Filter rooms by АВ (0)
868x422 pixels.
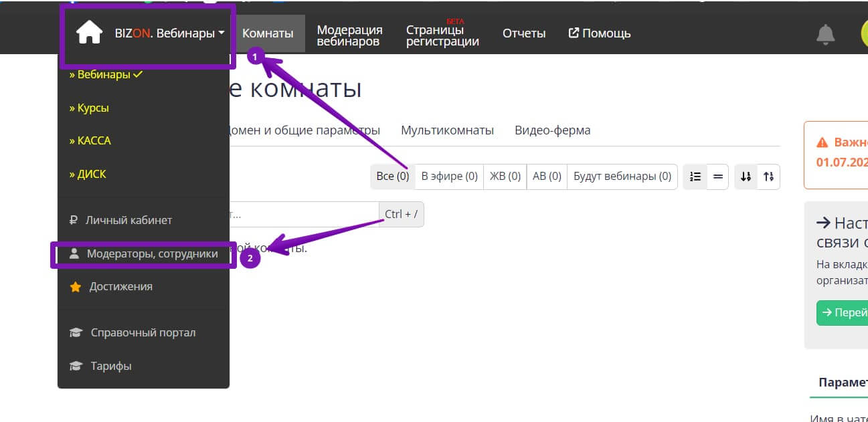[547, 177]
